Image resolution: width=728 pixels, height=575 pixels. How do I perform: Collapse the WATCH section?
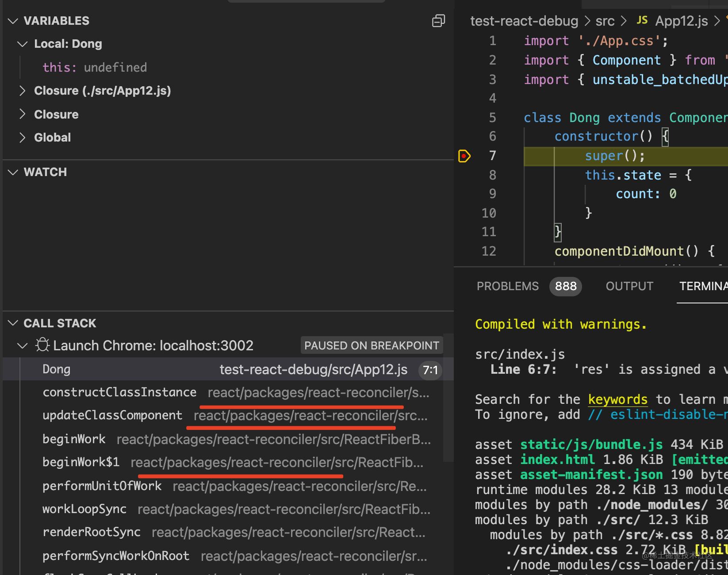(x=13, y=172)
